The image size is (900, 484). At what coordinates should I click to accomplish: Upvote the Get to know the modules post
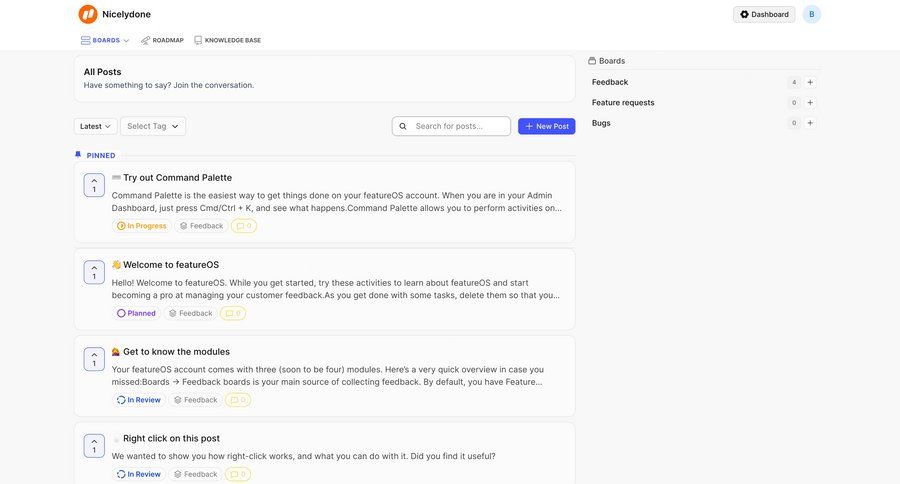tap(94, 359)
